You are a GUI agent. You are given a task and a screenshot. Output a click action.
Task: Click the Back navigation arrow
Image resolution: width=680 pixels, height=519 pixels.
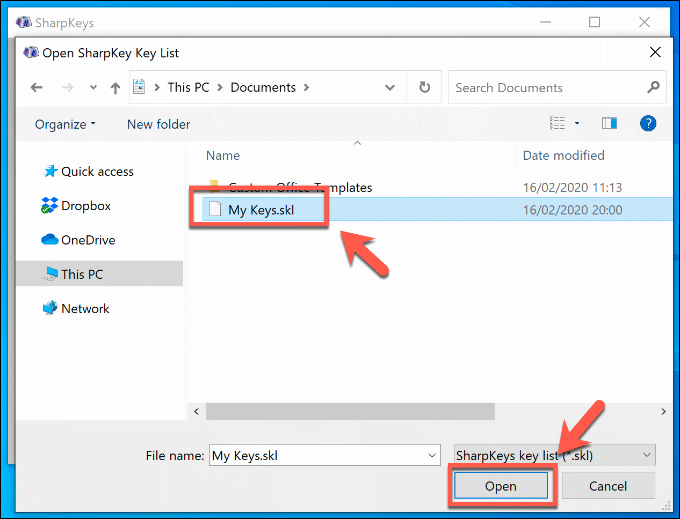click(36, 88)
